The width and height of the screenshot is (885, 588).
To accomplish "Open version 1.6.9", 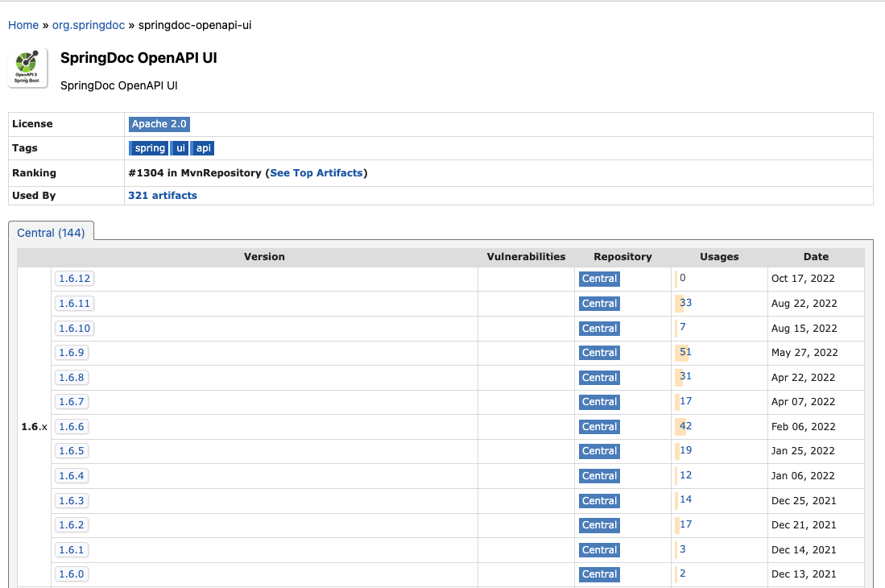I will [71, 353].
